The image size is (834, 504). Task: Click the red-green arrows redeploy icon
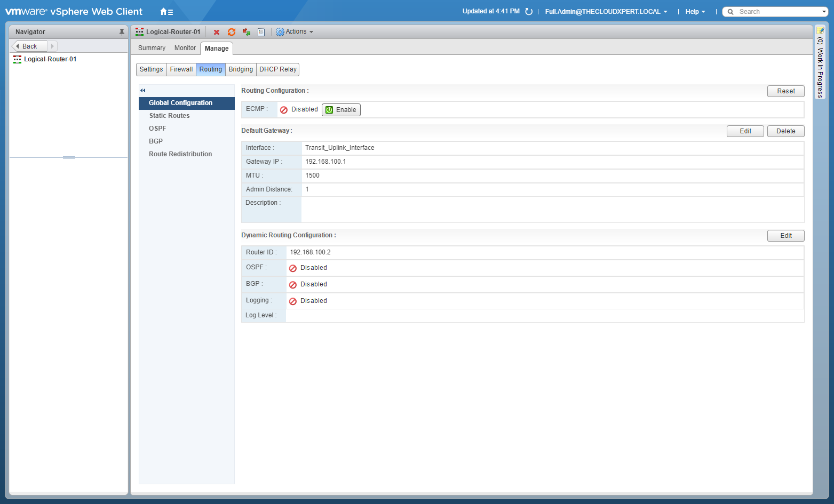247,32
